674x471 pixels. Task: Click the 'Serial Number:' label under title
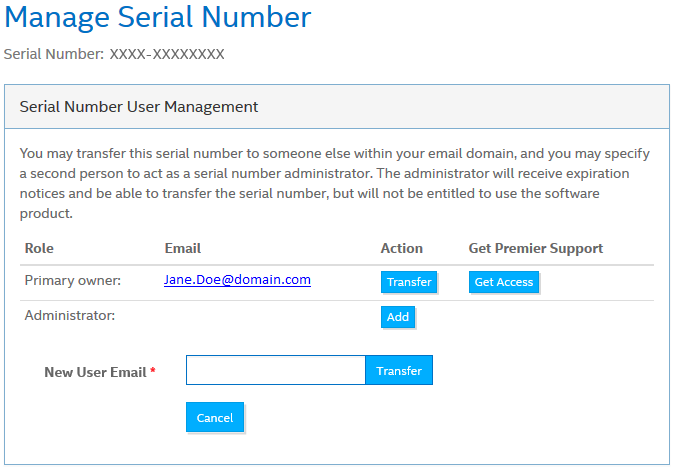tap(54, 53)
